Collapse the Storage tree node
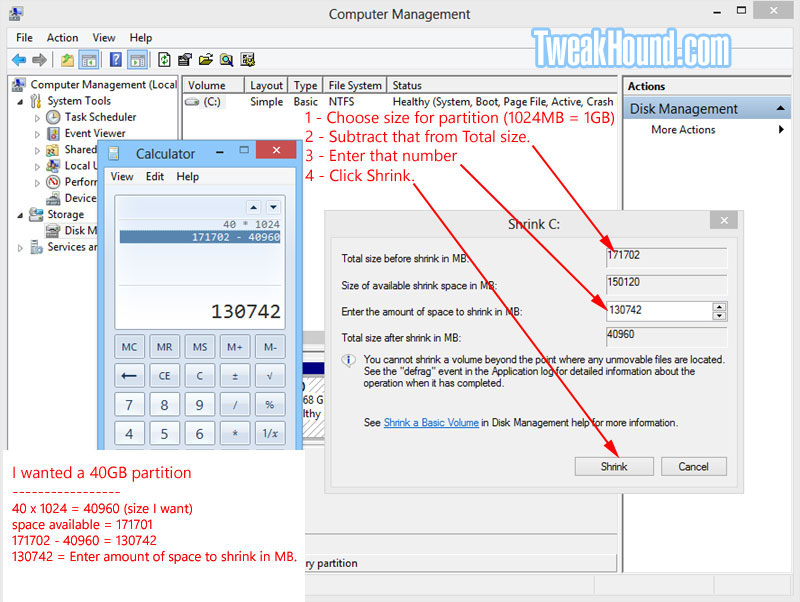Viewport: 800px width, 602px height. tap(20, 215)
